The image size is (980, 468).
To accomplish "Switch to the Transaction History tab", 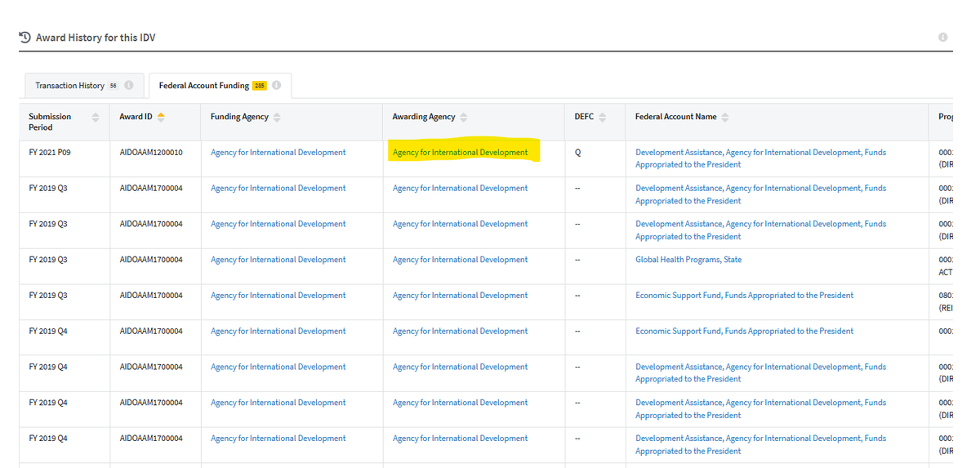I will point(70,86).
